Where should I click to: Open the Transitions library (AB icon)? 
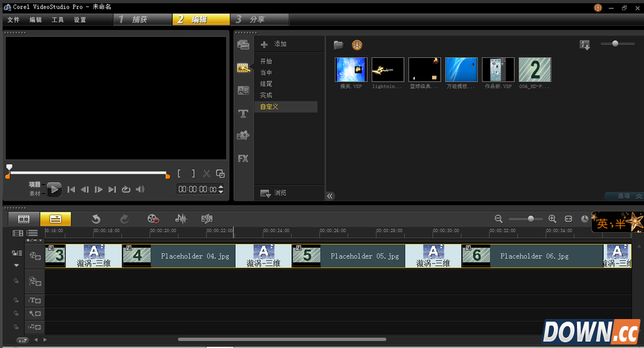[x=243, y=91]
